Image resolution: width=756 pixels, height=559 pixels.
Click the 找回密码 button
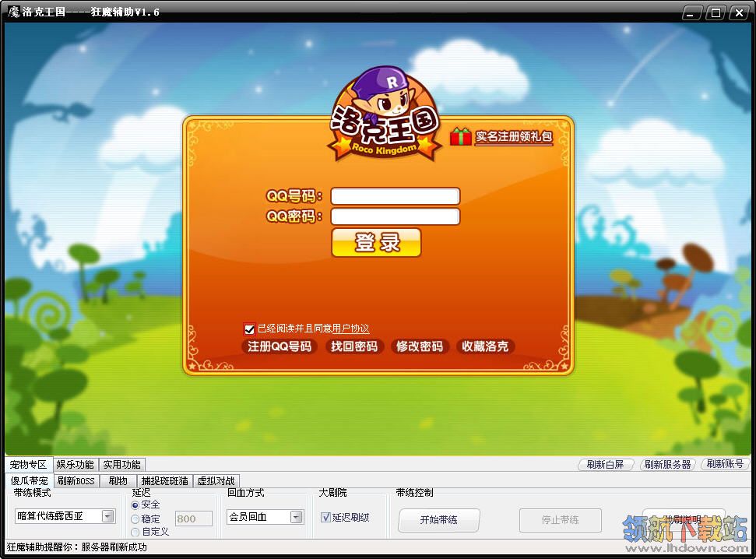click(x=354, y=346)
